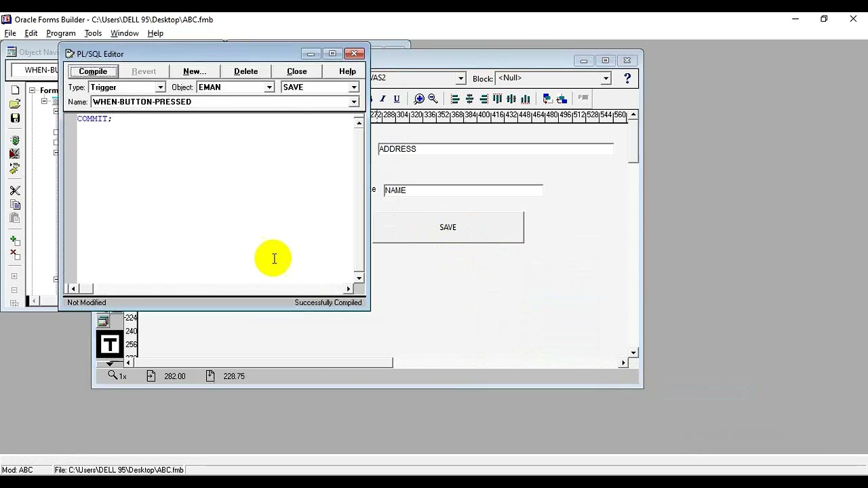Open the Tools menu
The width and height of the screenshot is (868, 488).
tap(93, 33)
